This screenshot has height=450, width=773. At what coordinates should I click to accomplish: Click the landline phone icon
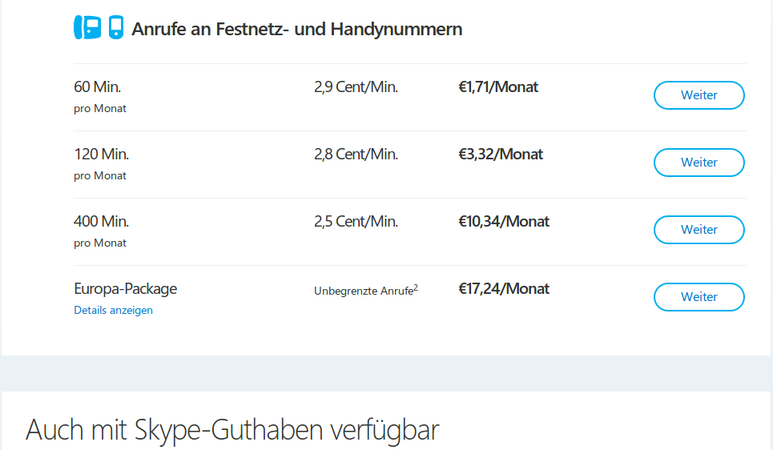87,27
